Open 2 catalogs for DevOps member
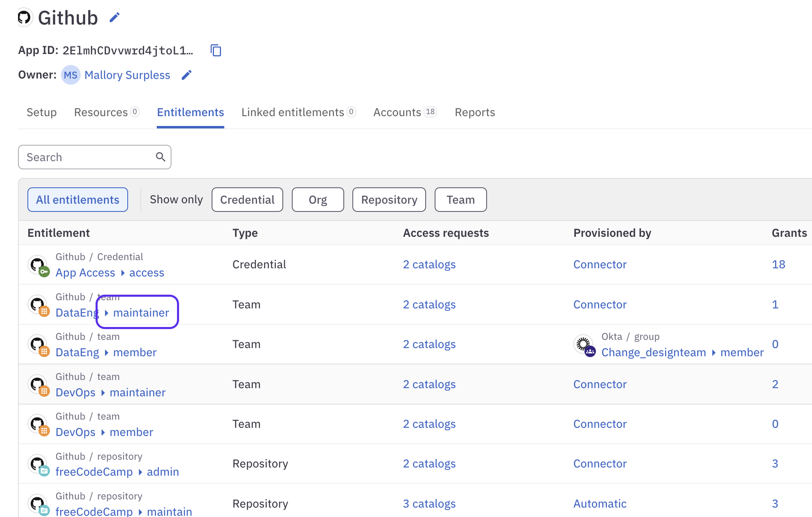812x517 pixels. (429, 424)
